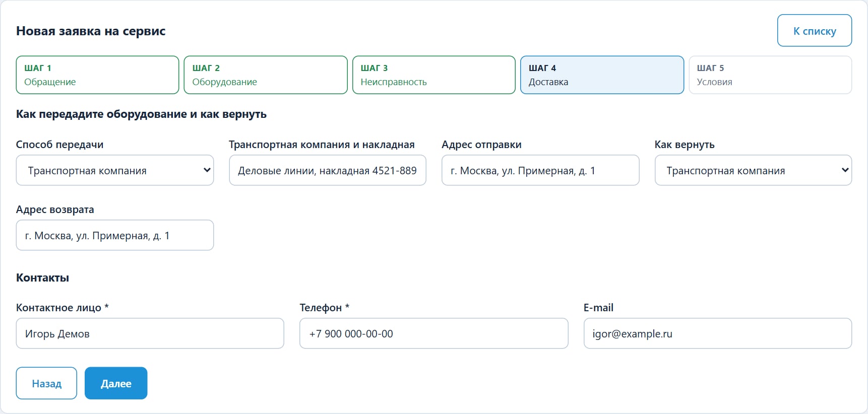Click the «Транспортная компания и накладная» label
The image size is (868, 414).
(322, 145)
